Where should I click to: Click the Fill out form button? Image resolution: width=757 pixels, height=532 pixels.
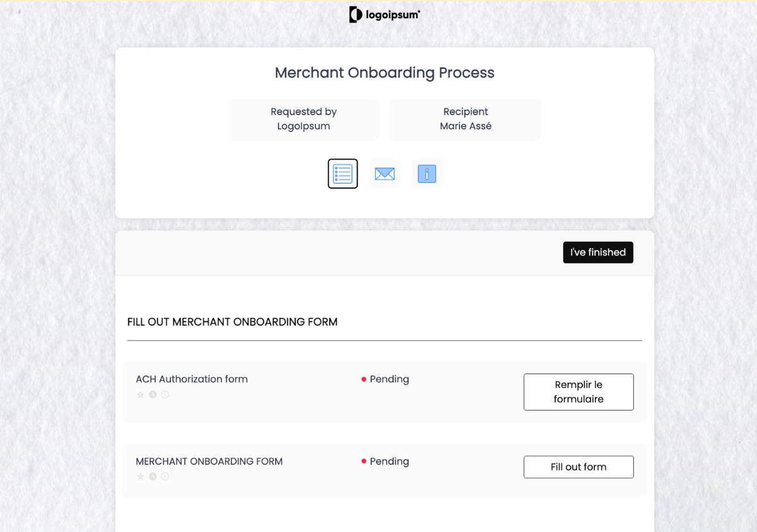point(578,467)
